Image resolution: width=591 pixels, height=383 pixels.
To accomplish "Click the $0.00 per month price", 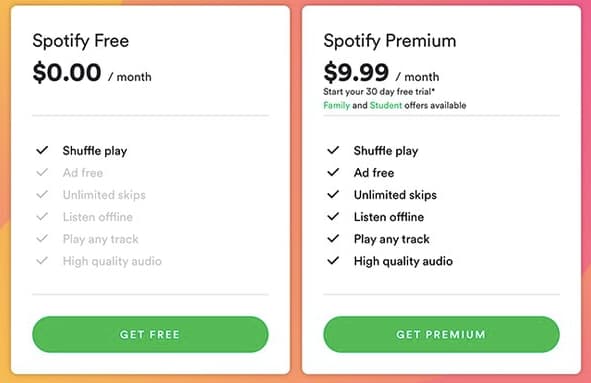I will point(92,72).
